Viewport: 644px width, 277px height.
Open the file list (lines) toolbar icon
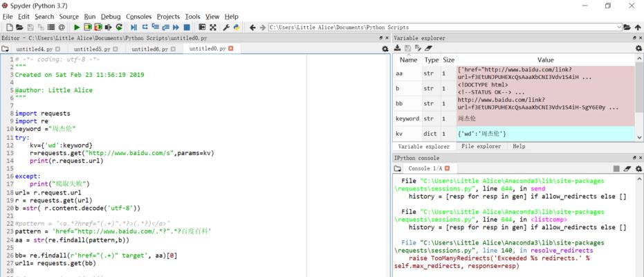pyautogui.click(x=51, y=28)
